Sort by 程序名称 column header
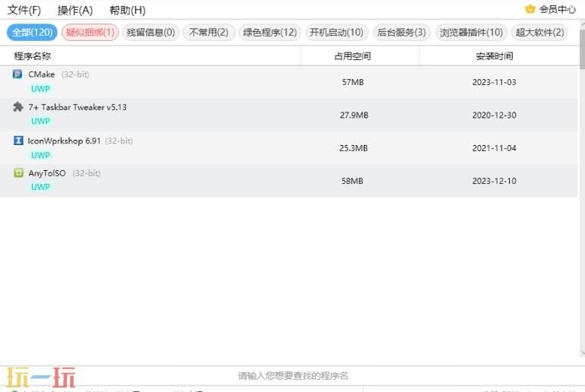This screenshot has height=392, width=585. [x=33, y=56]
